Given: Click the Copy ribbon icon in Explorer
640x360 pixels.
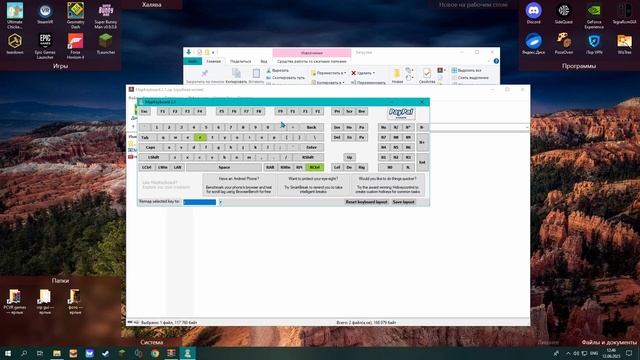Looking at the screenshot, I should point(236,75).
